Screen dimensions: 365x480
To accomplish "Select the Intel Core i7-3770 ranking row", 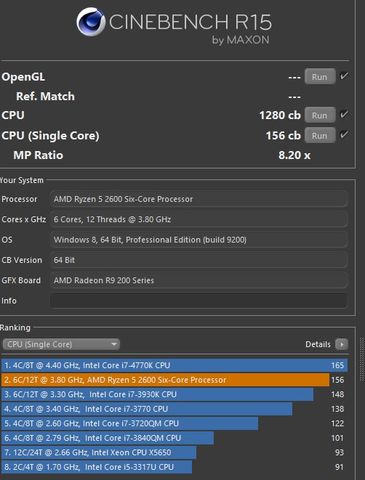I will tap(174, 409).
